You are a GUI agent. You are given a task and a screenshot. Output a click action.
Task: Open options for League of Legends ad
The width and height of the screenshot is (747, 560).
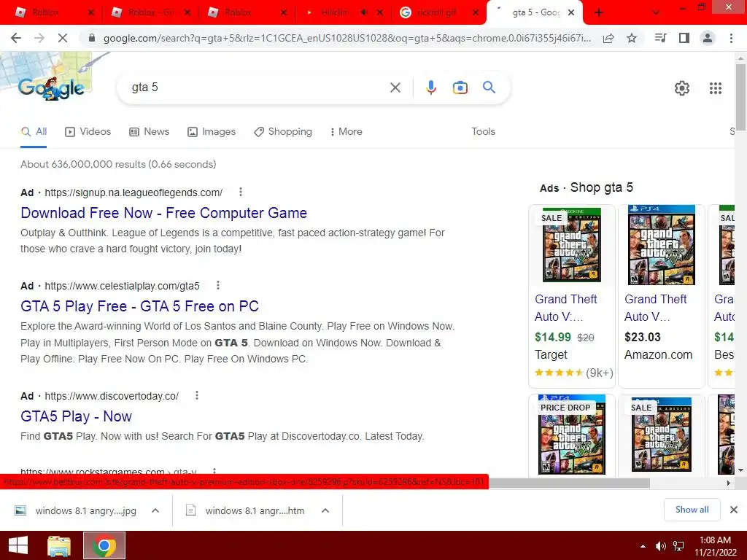tap(241, 192)
